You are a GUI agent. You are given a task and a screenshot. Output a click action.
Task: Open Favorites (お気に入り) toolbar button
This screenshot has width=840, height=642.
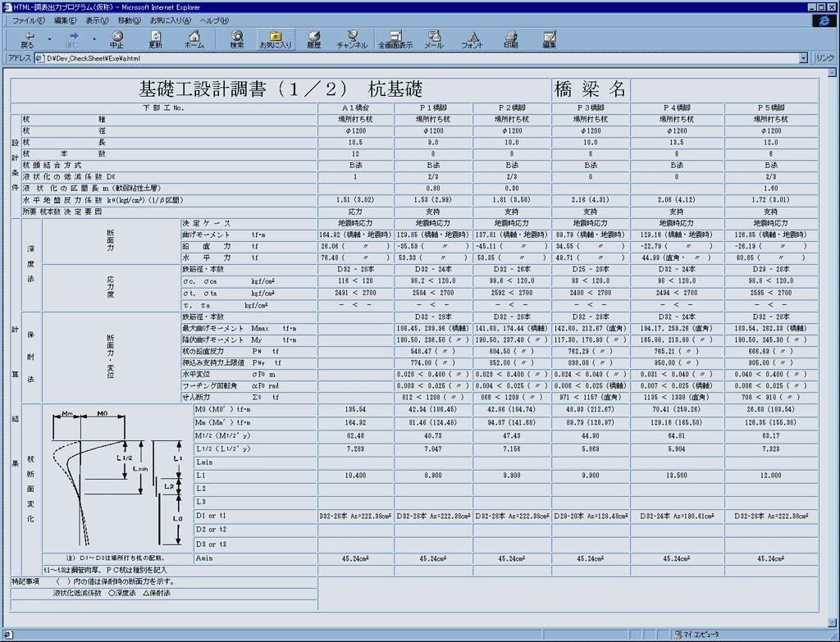[275, 39]
